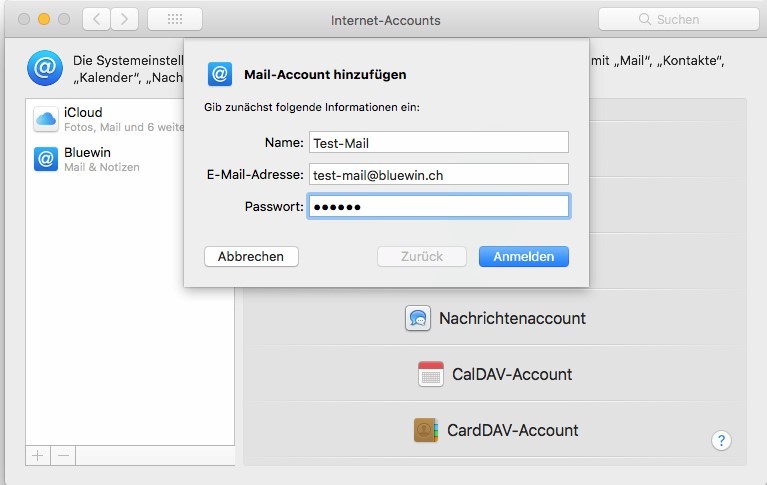Click the iCloud cloud icon in sidebar
Viewport: 767px width, 485px height.
tap(46, 119)
